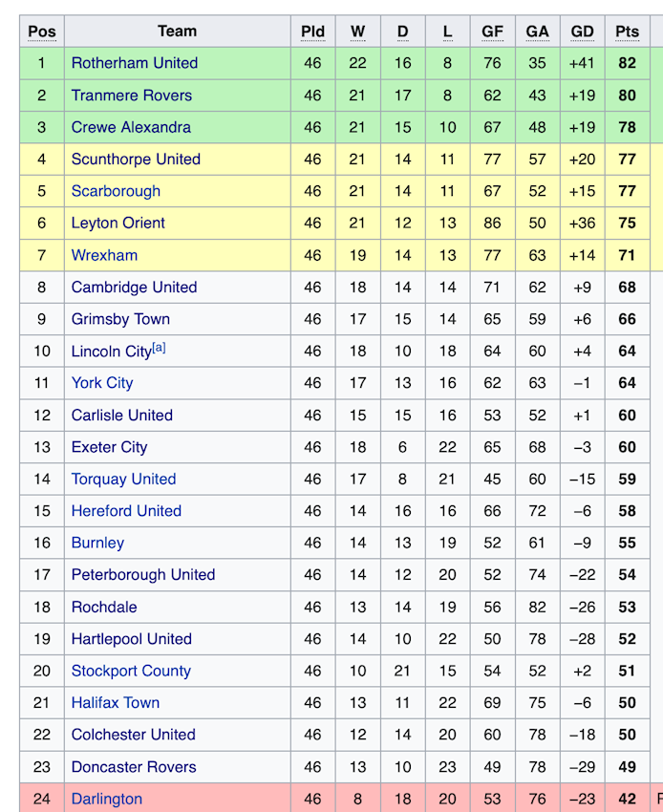Open the Burnley team page
Screen dimensions: 663x812
(97, 544)
